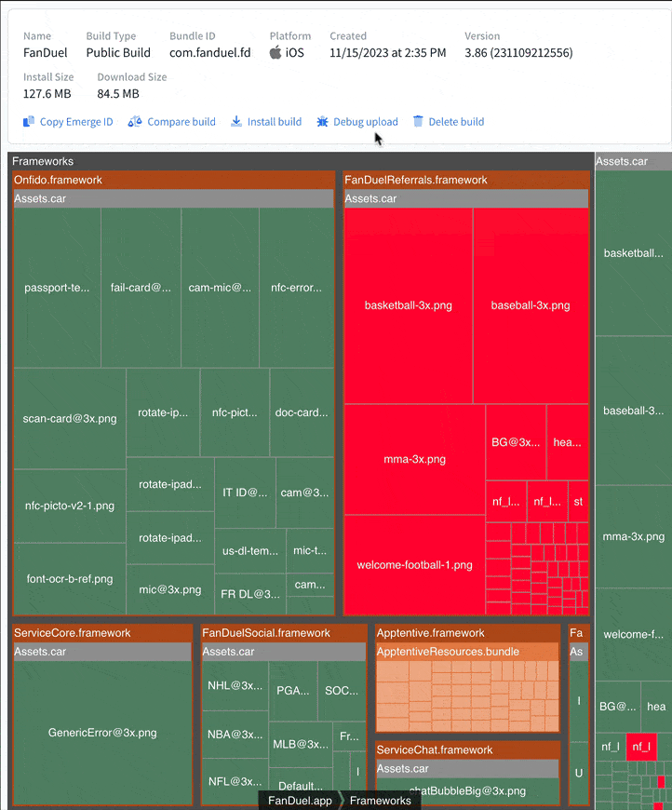This screenshot has width=672, height=810.
Task: Select FanDuel.app in the breadcrumb
Action: click(x=300, y=801)
